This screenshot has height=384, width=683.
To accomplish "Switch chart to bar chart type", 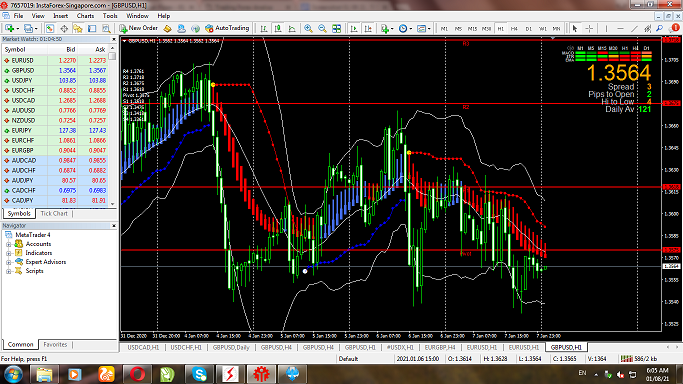I will (x=264, y=28).
